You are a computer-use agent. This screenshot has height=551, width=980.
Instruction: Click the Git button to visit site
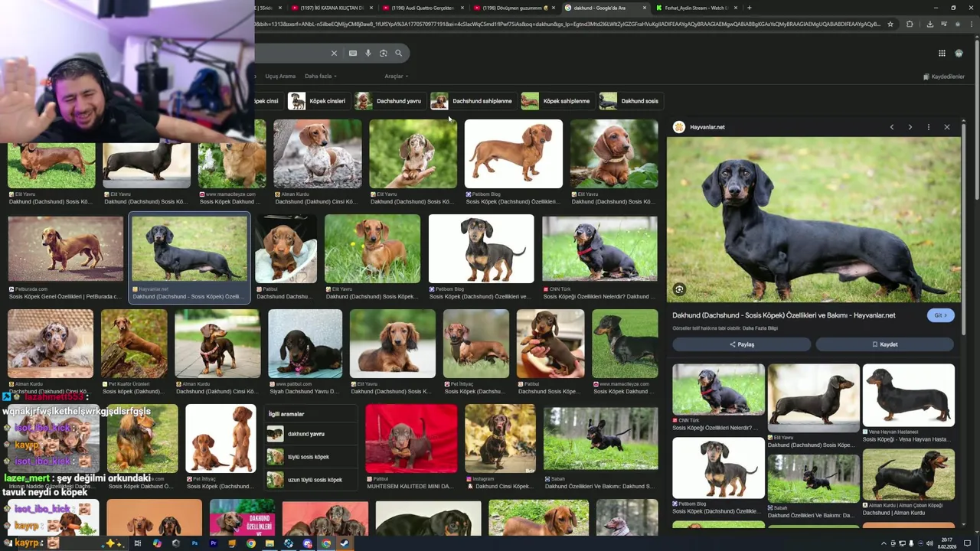click(x=940, y=315)
